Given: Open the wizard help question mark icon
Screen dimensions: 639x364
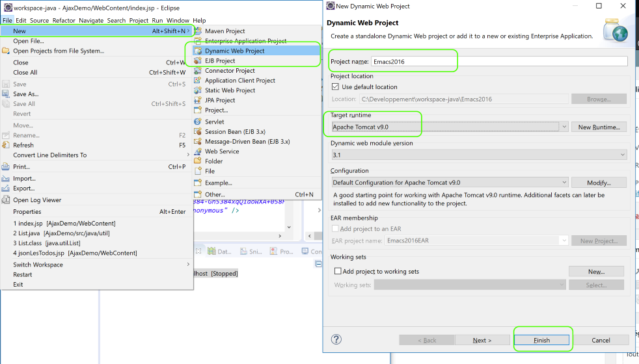Looking at the screenshot, I should 336,339.
